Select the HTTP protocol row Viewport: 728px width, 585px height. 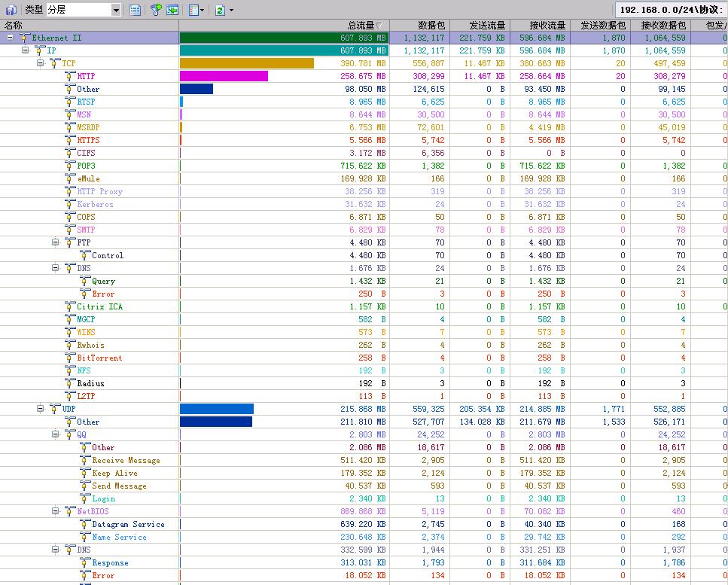[x=86, y=76]
